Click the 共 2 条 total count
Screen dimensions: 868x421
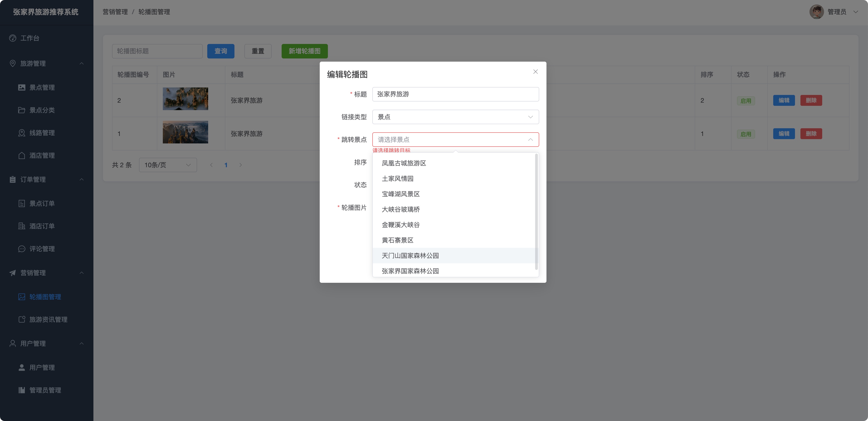[122, 165]
